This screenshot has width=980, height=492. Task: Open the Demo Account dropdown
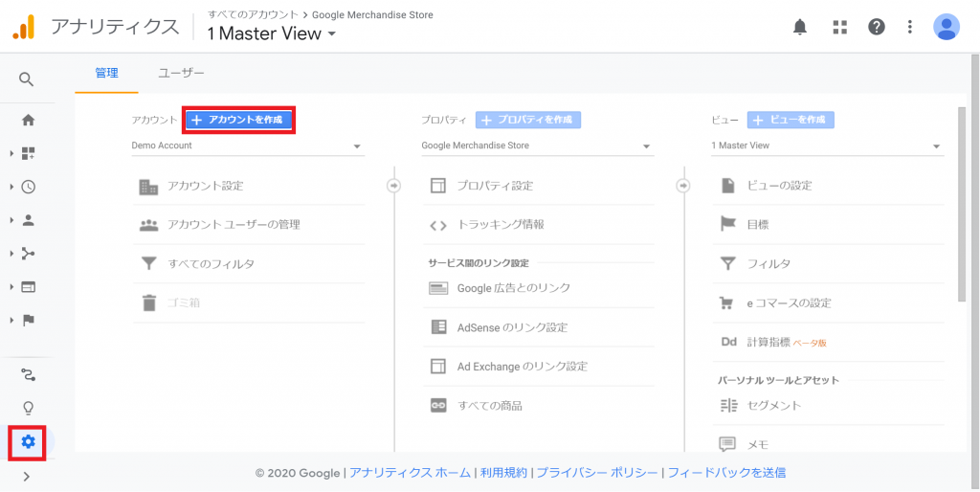coord(248,145)
